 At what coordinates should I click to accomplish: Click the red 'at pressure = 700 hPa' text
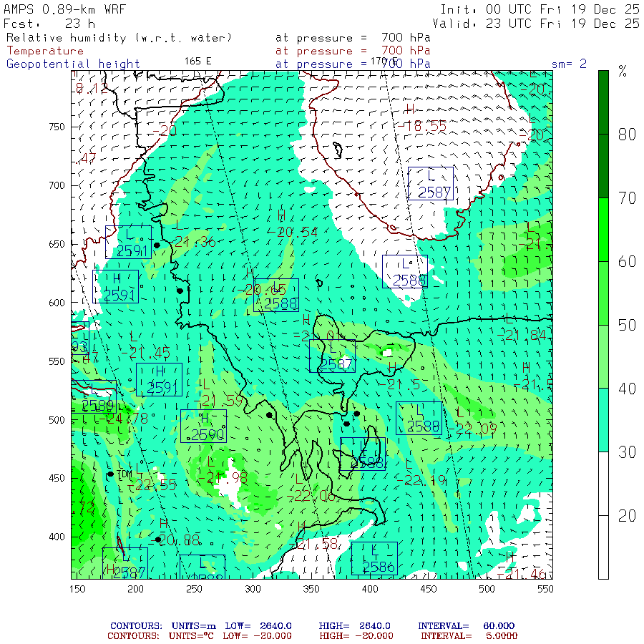(x=353, y=51)
